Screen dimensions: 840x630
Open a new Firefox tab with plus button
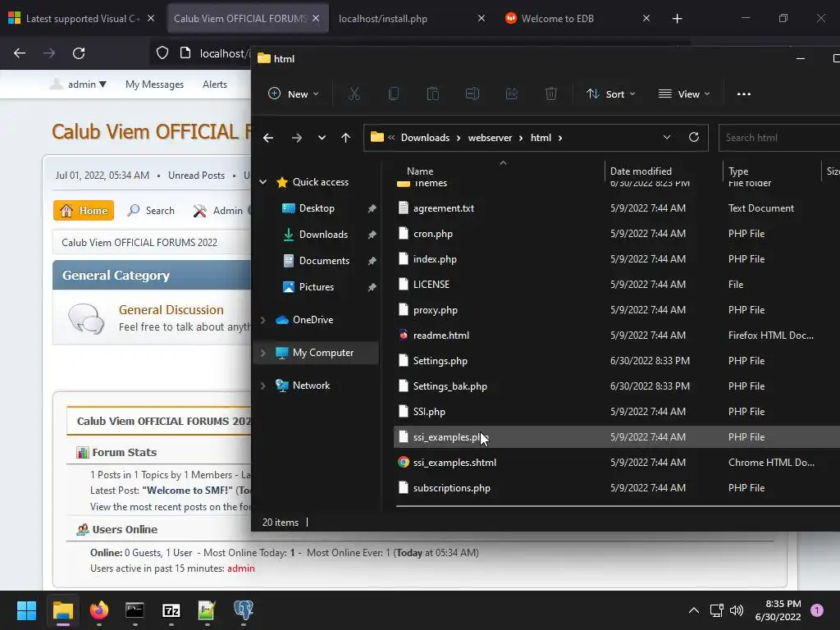[x=677, y=19]
